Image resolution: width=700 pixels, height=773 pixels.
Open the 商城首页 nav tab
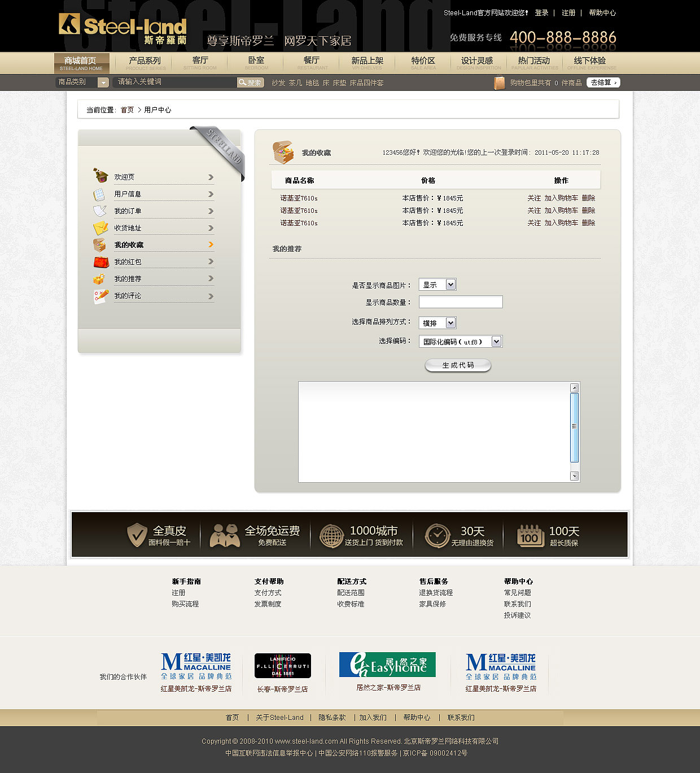tap(81, 63)
